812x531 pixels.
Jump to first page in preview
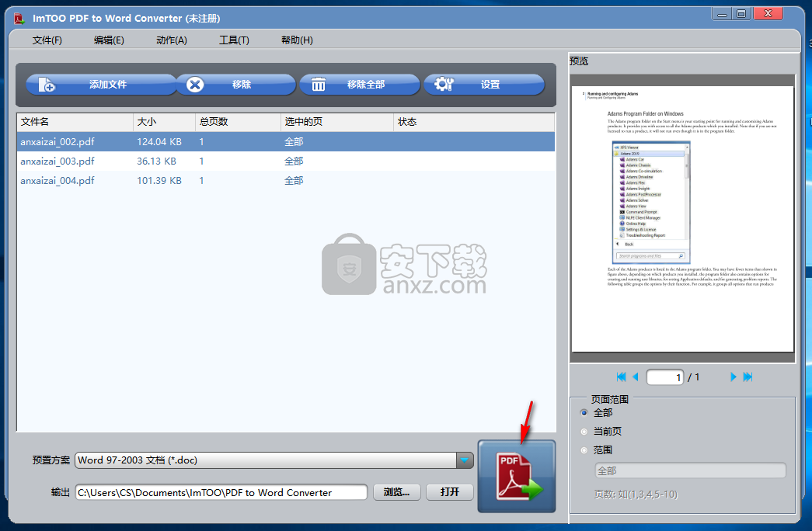621,377
